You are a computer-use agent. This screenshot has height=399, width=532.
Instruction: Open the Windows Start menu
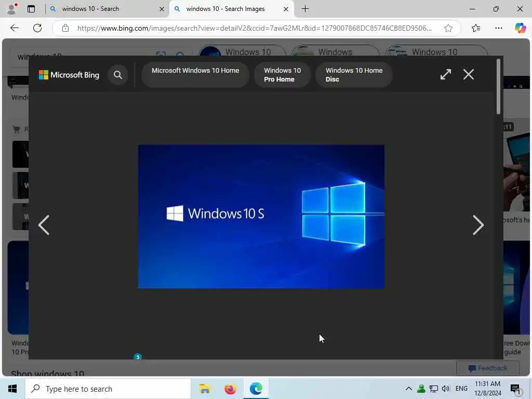click(12, 389)
